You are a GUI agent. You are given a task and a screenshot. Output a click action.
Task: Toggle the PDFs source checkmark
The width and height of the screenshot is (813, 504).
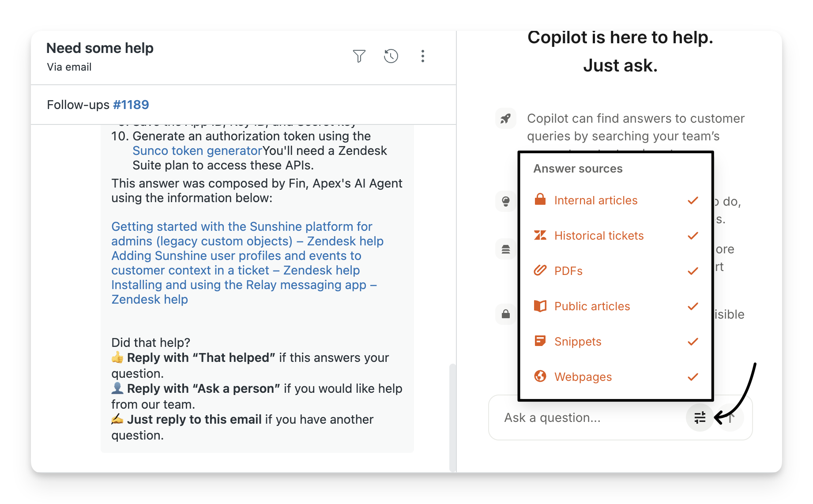pyautogui.click(x=693, y=271)
